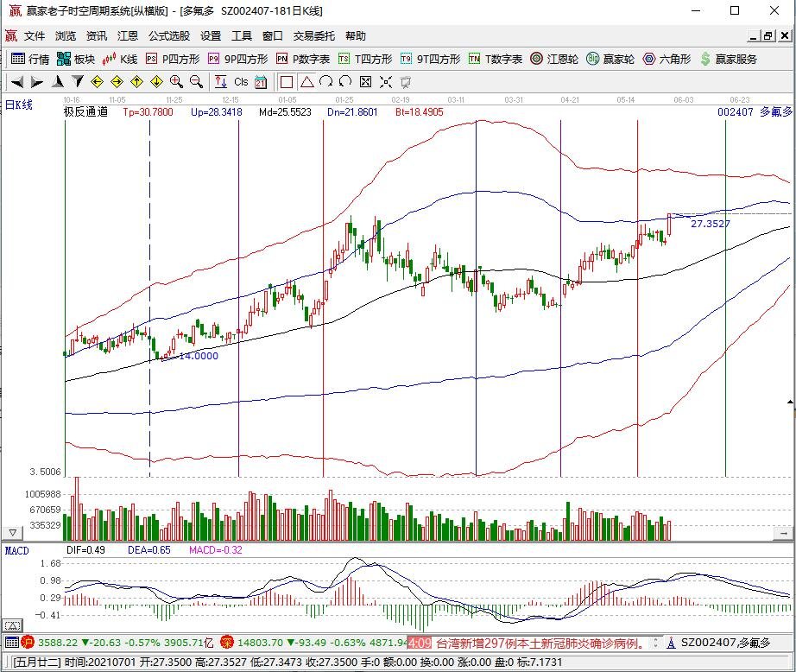
Task: Click the black right arrow icon
Action: 37,82
